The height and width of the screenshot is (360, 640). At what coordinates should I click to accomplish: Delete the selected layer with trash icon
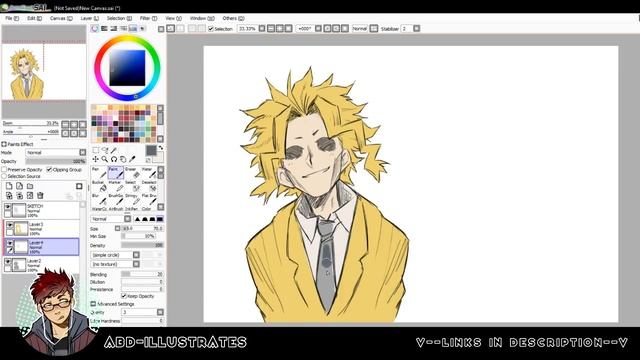click(40, 196)
